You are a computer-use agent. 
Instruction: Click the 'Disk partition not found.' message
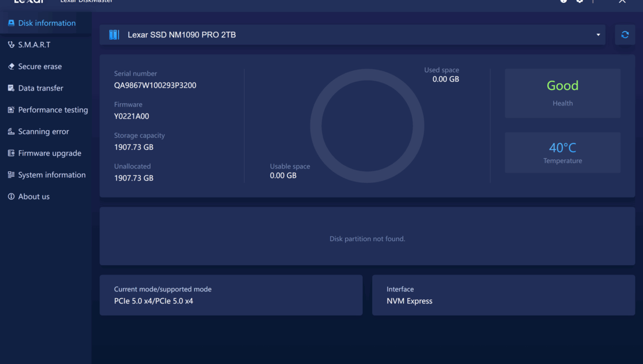[x=368, y=239]
